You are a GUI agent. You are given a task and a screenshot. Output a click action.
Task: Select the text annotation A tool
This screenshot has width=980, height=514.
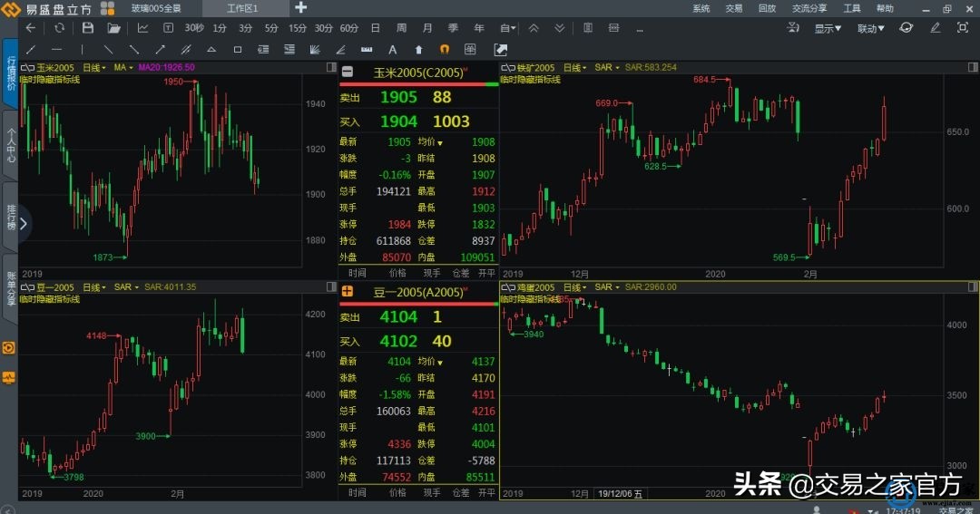[x=393, y=49]
